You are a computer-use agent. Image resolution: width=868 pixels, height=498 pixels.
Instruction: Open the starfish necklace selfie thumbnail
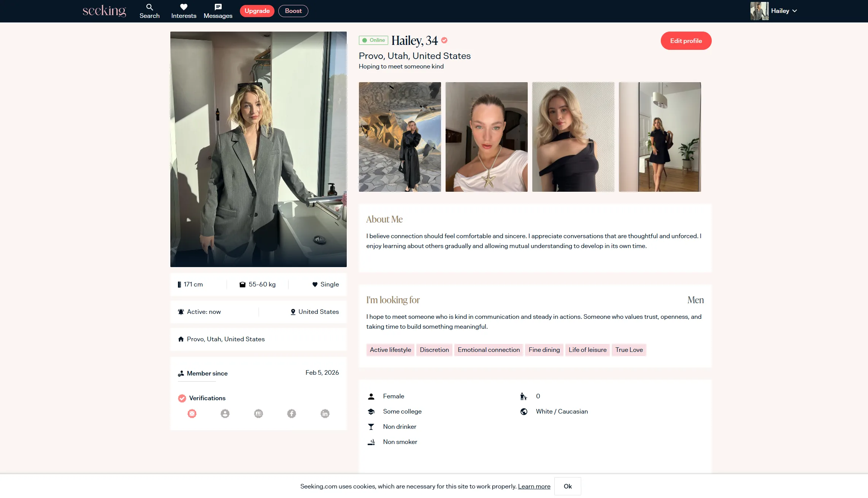(x=486, y=137)
